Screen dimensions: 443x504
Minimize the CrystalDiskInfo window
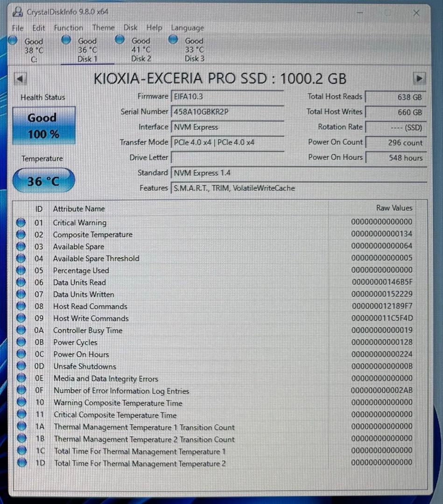pos(360,13)
